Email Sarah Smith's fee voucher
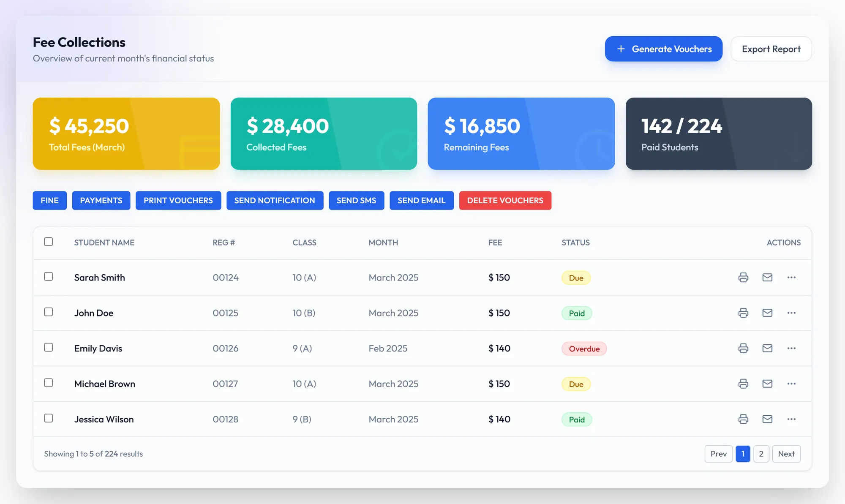The width and height of the screenshot is (845, 504). [x=767, y=278]
